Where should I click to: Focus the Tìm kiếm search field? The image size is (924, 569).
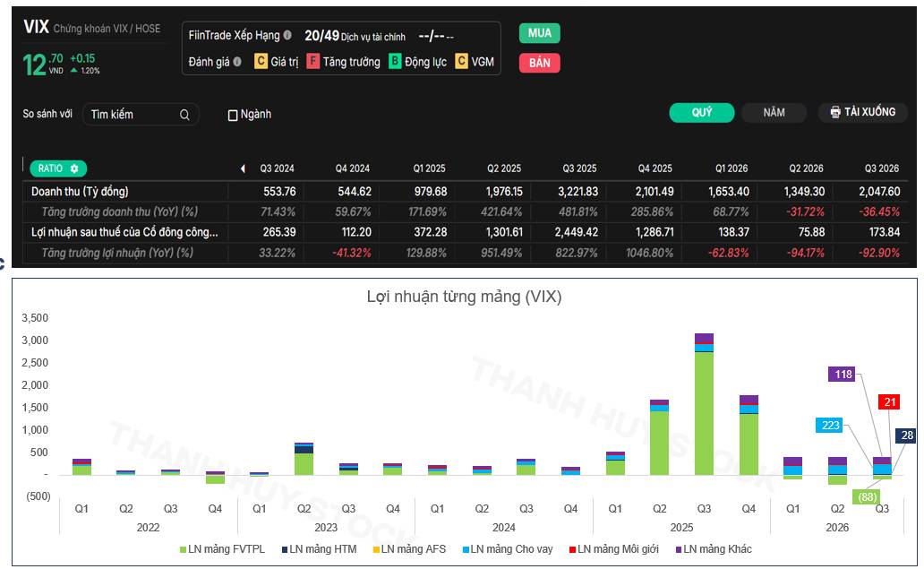141,115
